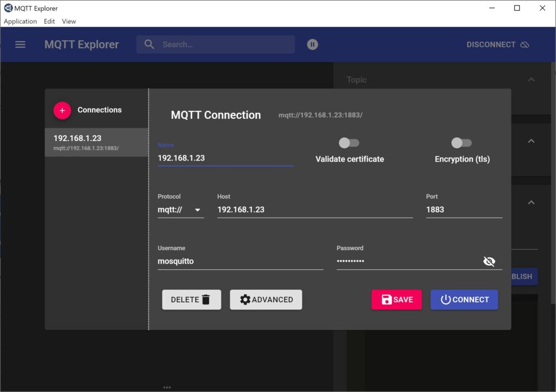Open the Application menu
Screen dimensions: 556x392
(20, 21)
